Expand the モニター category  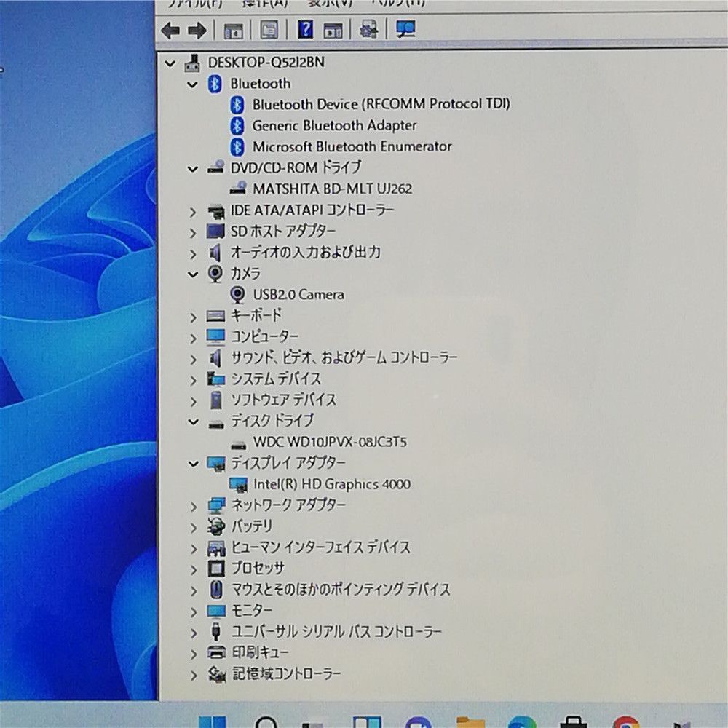coord(193,612)
